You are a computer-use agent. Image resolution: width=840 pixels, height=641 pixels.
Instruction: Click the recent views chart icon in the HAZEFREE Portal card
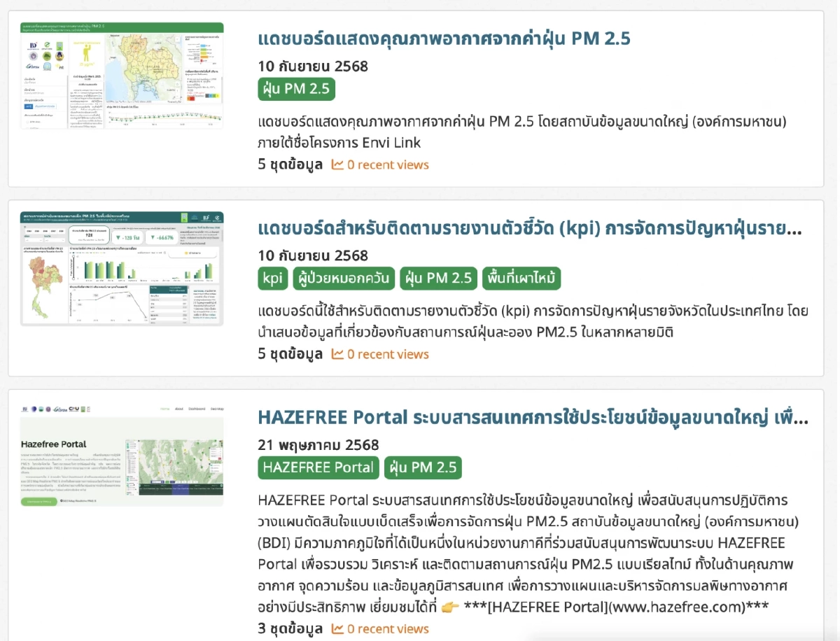coord(337,628)
